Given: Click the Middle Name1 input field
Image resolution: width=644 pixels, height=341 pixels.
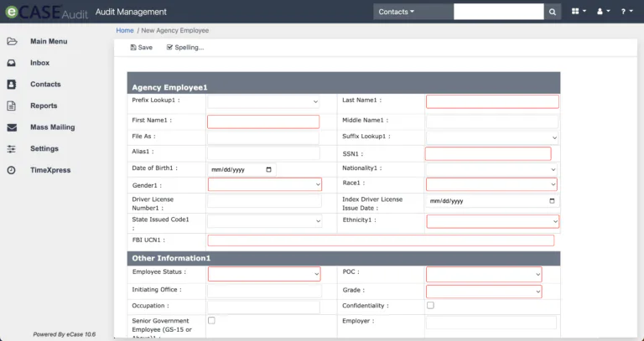Looking at the screenshot, I should pos(492,121).
